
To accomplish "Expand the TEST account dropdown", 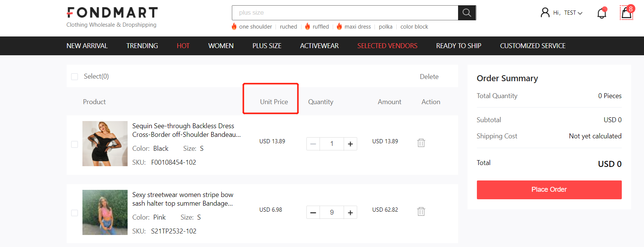I will coord(573,13).
